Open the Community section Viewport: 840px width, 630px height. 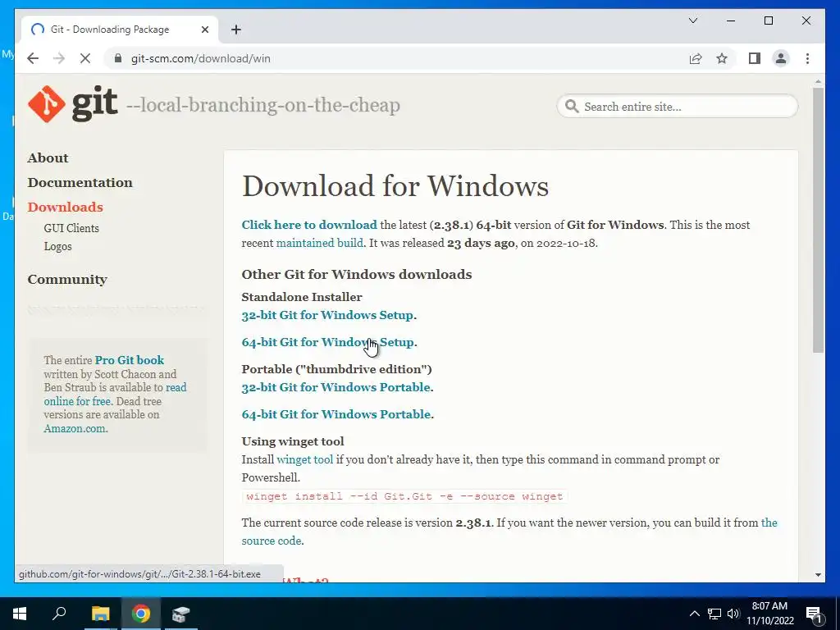tap(67, 280)
